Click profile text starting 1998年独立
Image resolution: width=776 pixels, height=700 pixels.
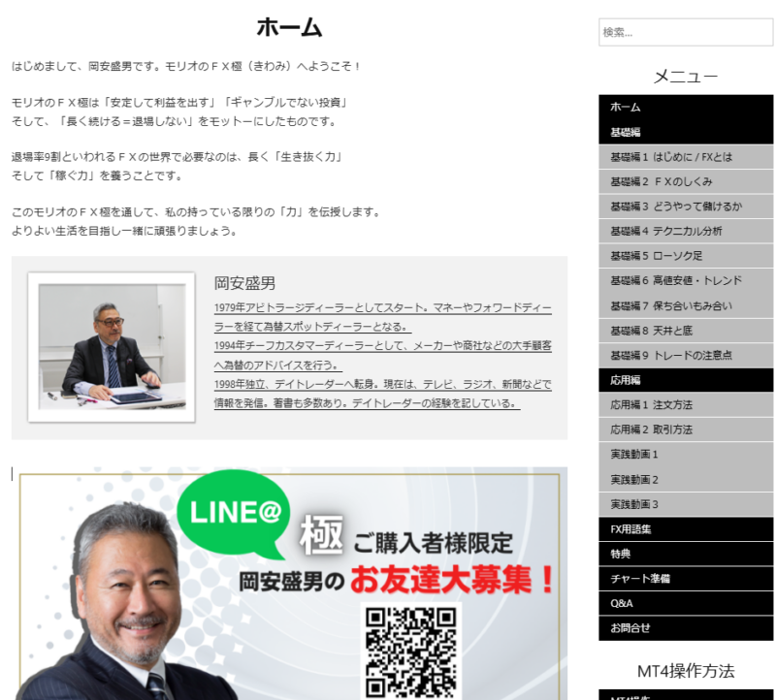(382, 394)
